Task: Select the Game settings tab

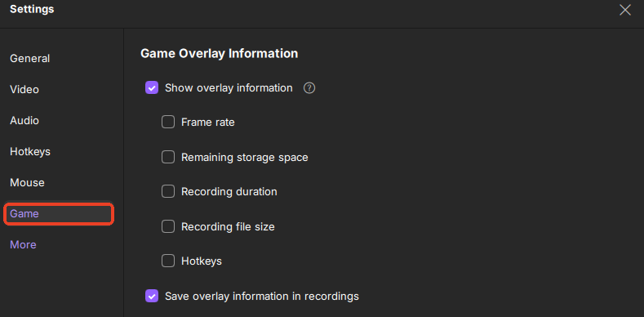Action: (59, 214)
